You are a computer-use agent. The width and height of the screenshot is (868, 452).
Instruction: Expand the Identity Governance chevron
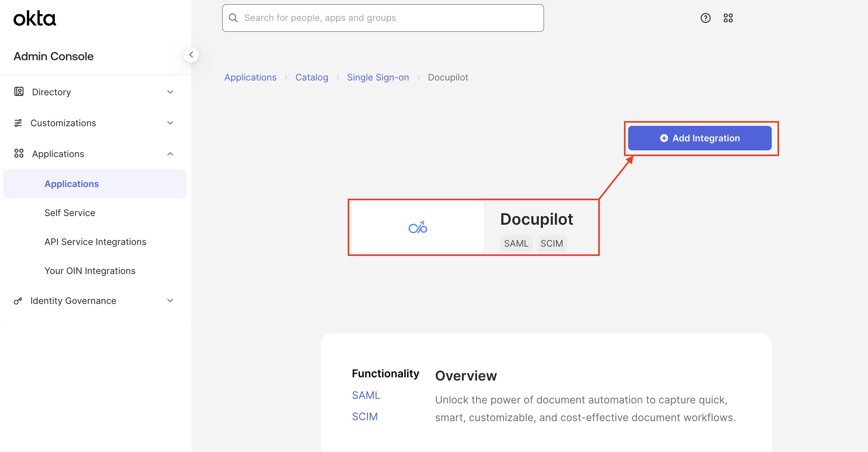170,300
